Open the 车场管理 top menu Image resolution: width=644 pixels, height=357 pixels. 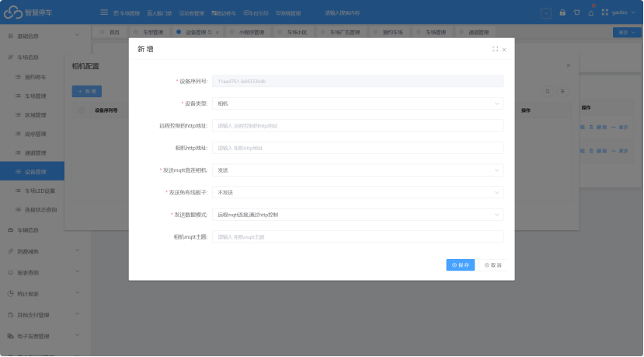pyautogui.click(x=127, y=13)
